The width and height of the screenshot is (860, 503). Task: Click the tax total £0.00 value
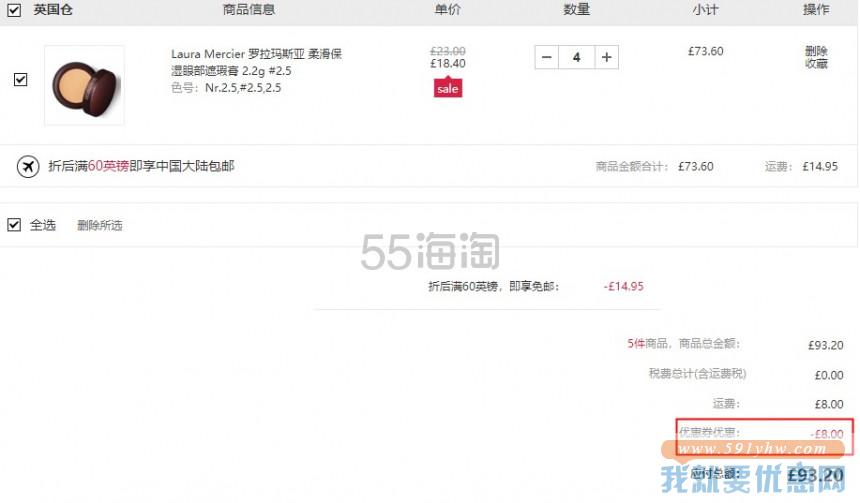click(x=829, y=375)
